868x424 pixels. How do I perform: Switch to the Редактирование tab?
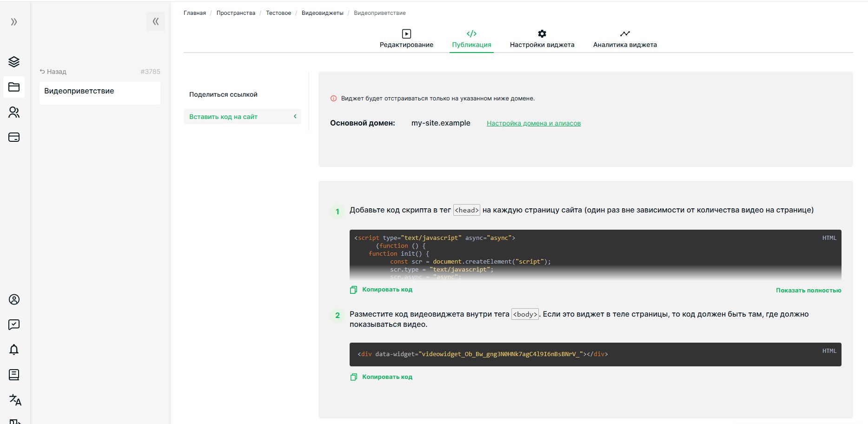click(406, 40)
